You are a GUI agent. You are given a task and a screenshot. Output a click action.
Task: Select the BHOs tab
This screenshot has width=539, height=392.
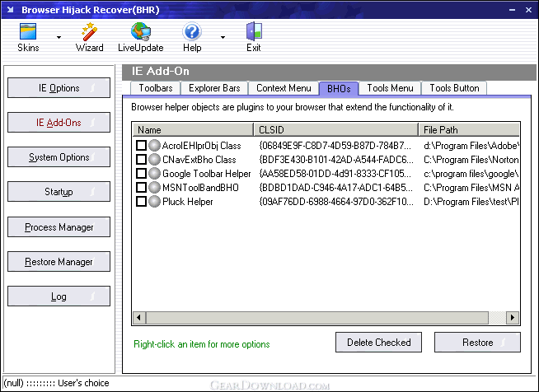339,89
